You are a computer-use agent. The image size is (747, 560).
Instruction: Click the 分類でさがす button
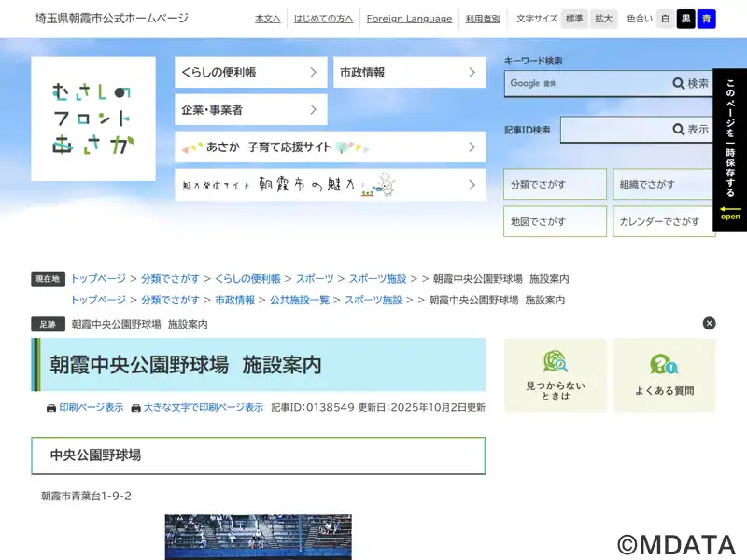pyautogui.click(x=555, y=185)
